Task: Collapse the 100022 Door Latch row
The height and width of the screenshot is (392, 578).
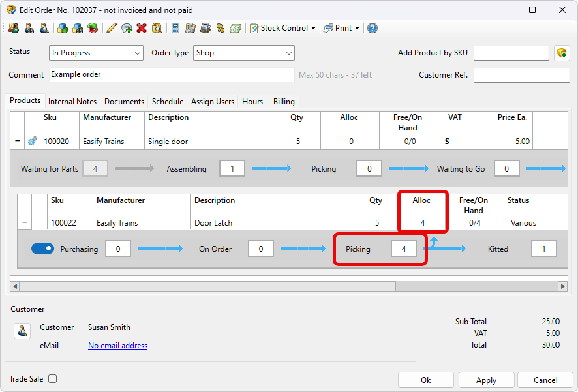Action: (25, 223)
